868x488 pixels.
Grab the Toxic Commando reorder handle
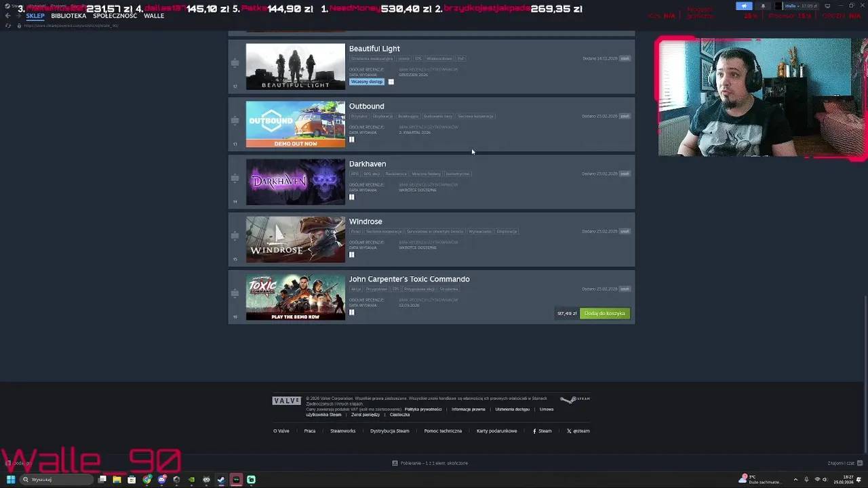235,293
